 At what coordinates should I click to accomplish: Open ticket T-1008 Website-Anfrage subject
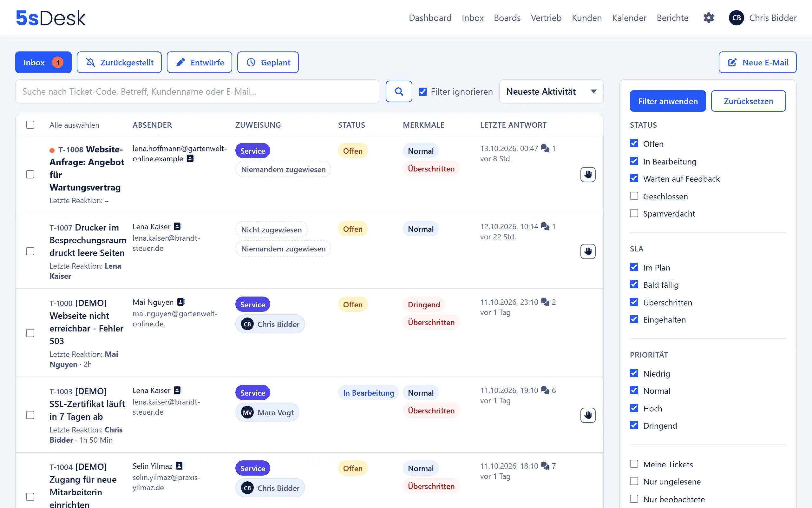coord(87,168)
